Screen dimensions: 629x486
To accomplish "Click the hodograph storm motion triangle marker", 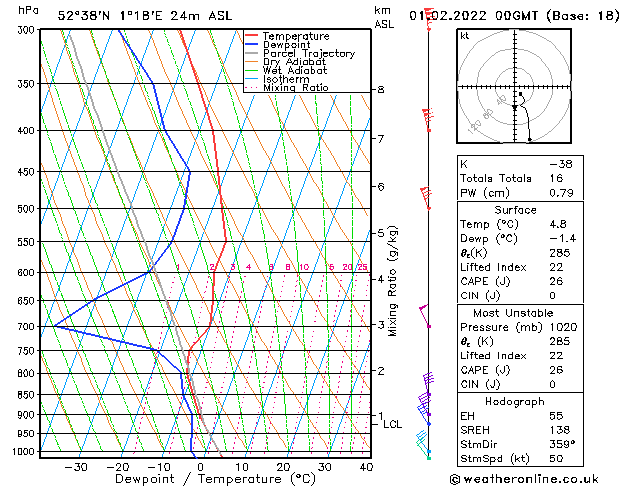I will pyautogui.click(x=515, y=107).
